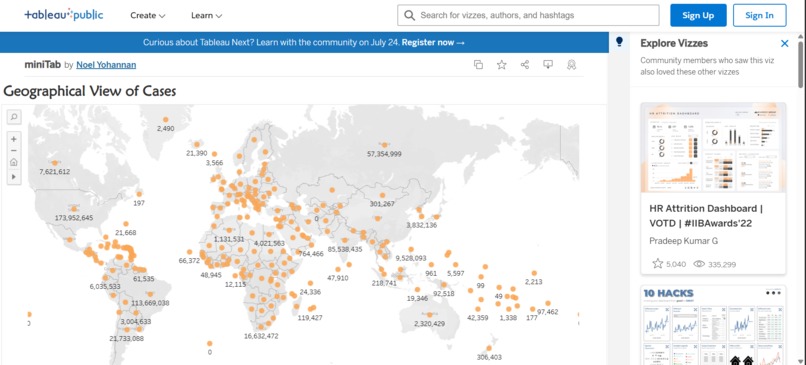Open the three-dot menu on 10 HACKS card

(x=773, y=293)
